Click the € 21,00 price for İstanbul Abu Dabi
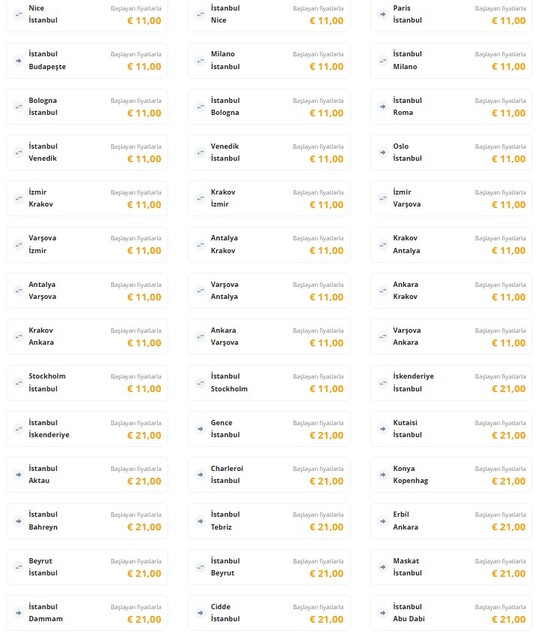The height and width of the screenshot is (640, 537). coord(508,620)
